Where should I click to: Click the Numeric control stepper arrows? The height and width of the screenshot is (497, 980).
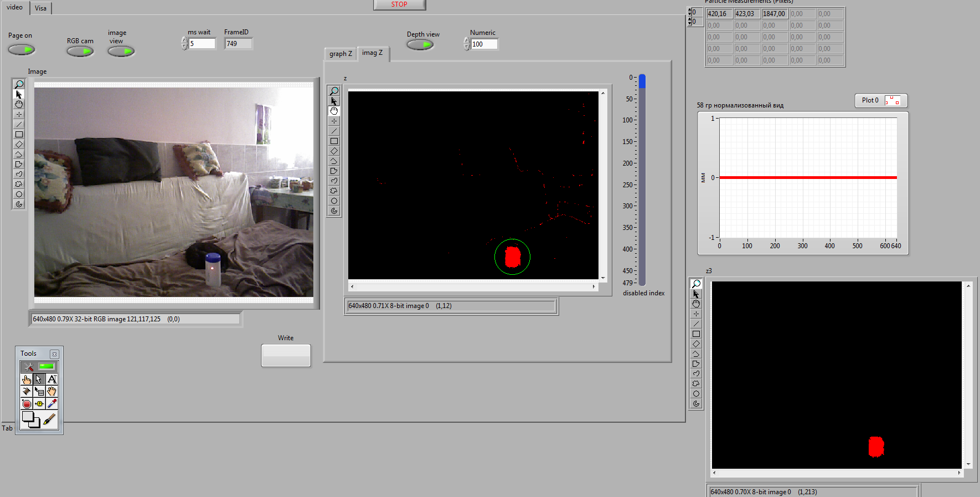(467, 44)
